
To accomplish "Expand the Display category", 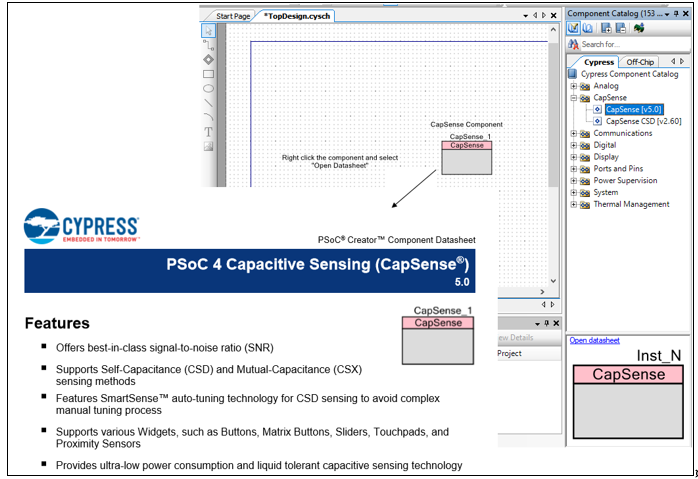I will [574, 157].
